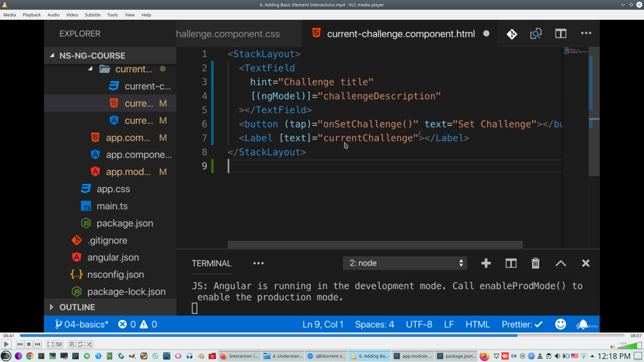Click the elapsed time label 06:41

click(9, 336)
